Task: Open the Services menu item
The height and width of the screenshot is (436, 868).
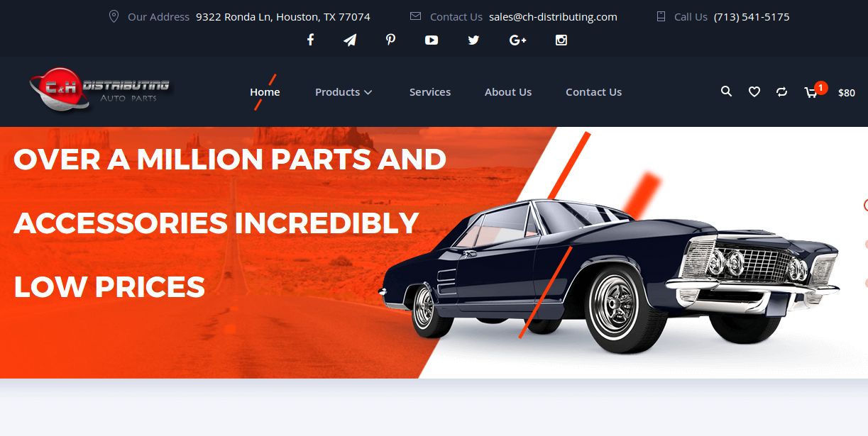Action: [430, 91]
